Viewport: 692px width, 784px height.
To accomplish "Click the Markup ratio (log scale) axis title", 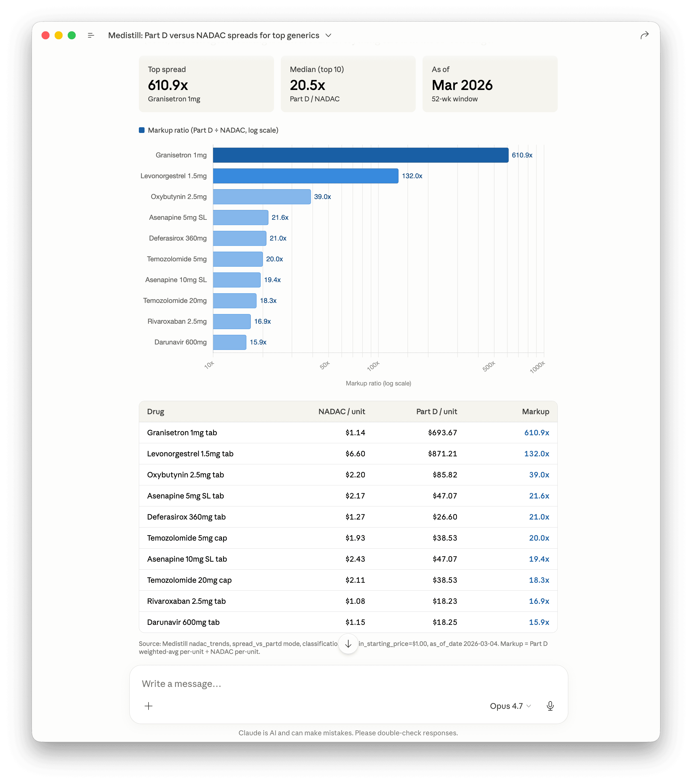I will click(378, 383).
